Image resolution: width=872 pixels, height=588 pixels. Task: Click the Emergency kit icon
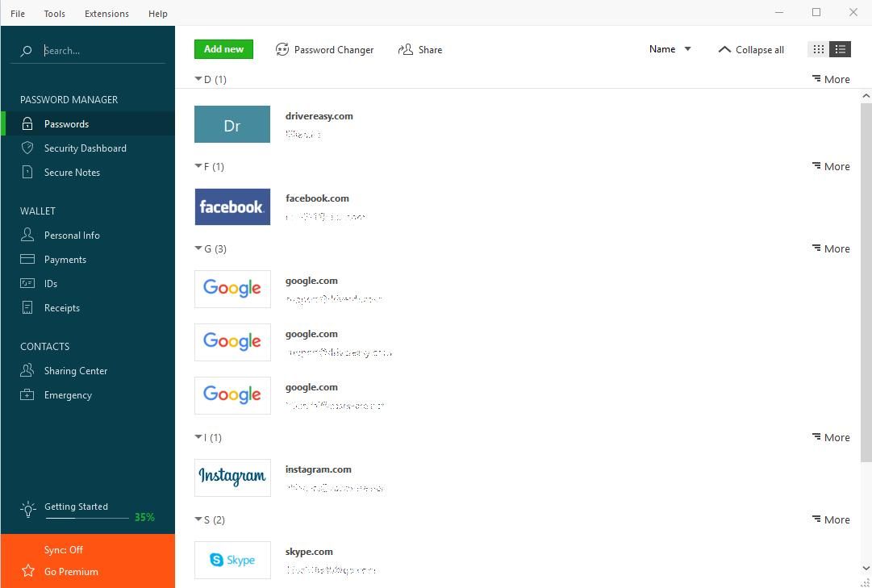[27, 395]
